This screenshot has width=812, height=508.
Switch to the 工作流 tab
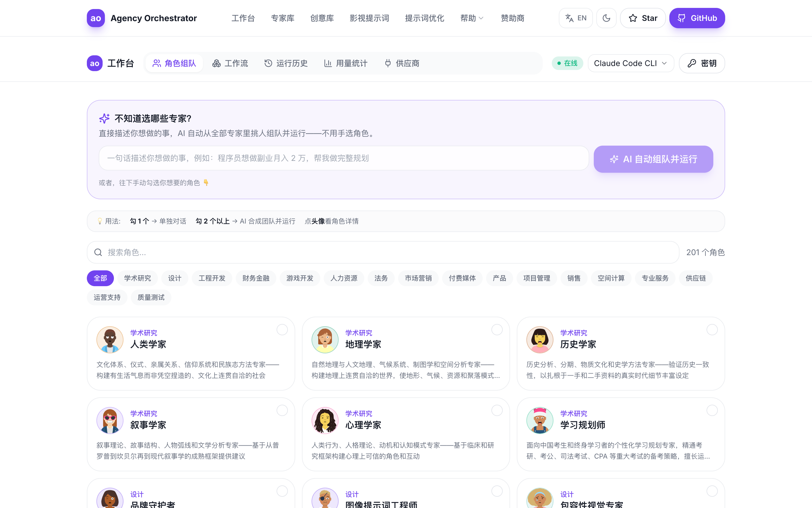230,63
